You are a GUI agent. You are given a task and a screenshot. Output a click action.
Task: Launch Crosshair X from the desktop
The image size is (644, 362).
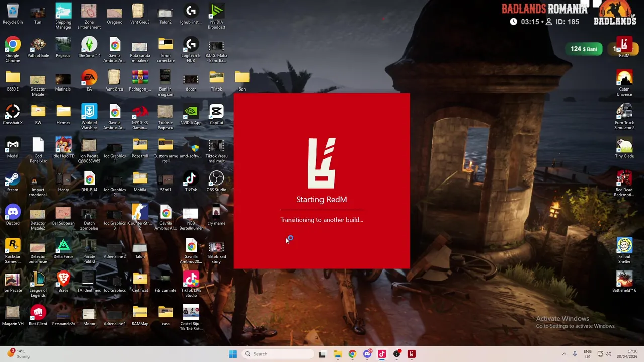13,114
